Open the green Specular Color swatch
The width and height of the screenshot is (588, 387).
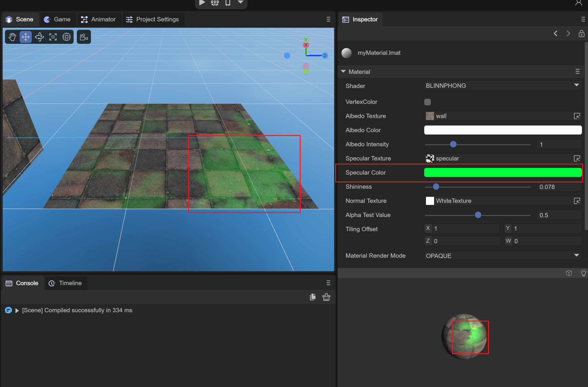[x=503, y=173]
